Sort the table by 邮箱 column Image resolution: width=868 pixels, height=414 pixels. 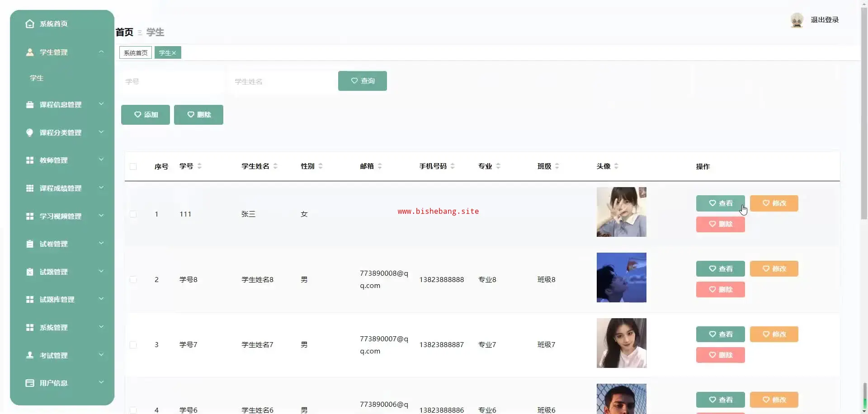tap(380, 166)
